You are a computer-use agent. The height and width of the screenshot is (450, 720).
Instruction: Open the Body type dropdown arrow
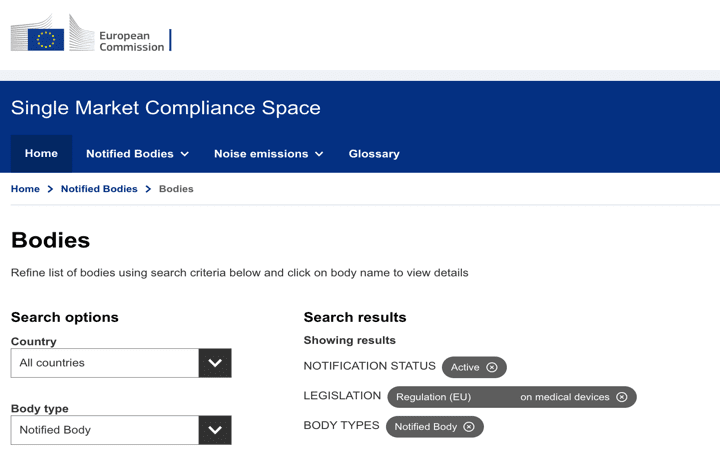pyautogui.click(x=215, y=430)
